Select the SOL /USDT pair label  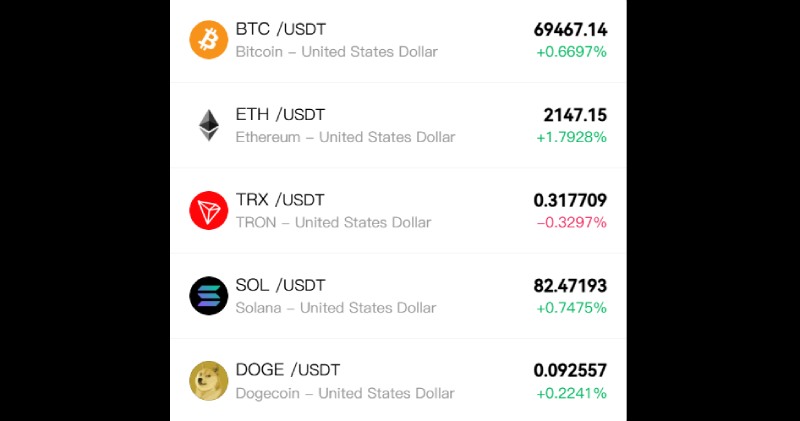click(280, 285)
